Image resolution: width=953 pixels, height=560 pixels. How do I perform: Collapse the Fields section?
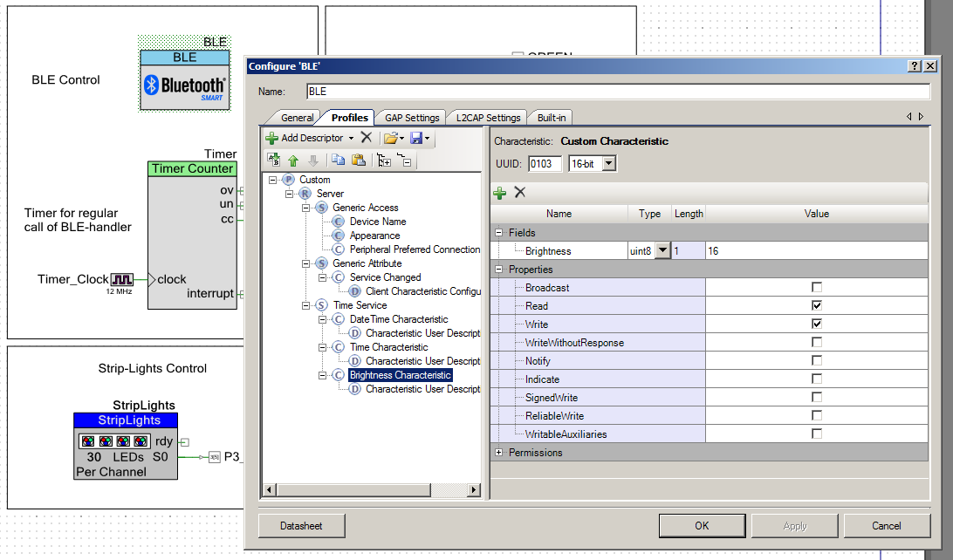coord(499,233)
